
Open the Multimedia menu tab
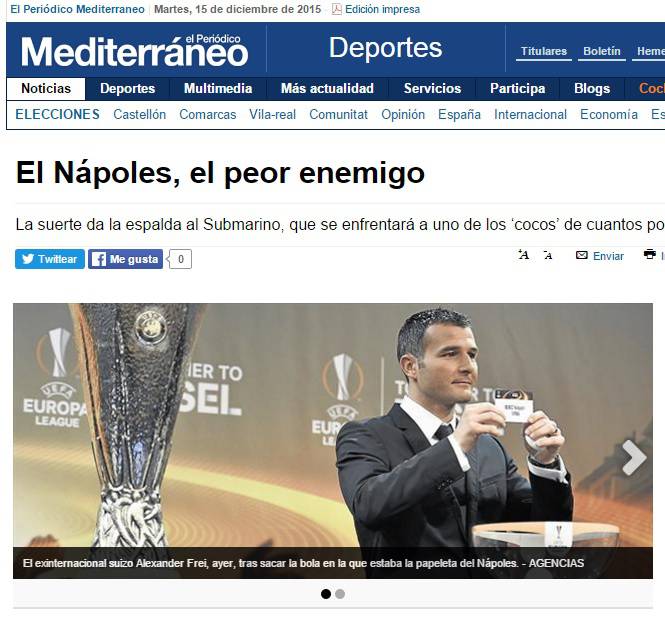coord(218,88)
